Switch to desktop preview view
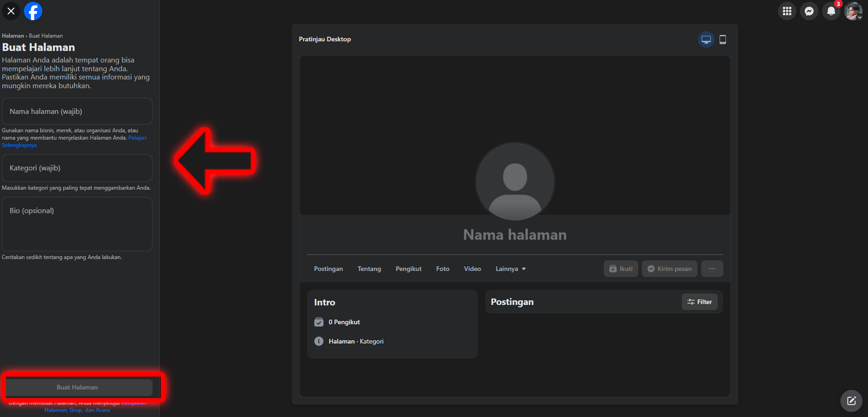This screenshot has width=868, height=417. point(706,39)
